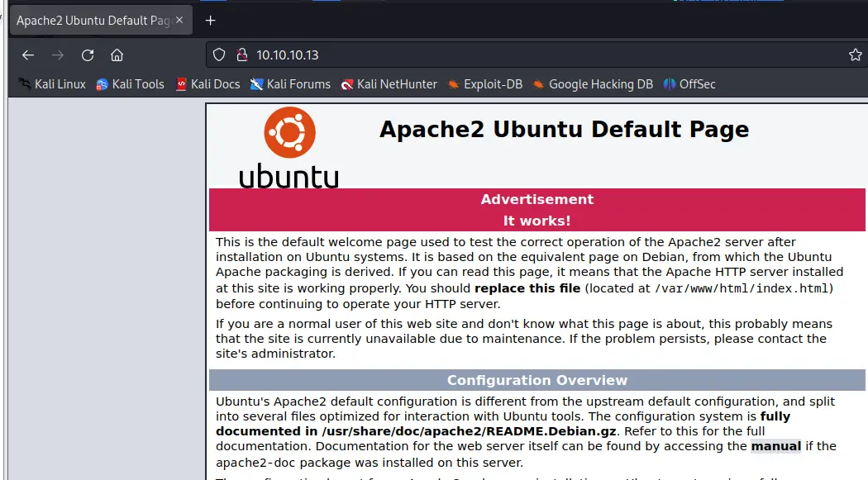The width and height of the screenshot is (868, 480).
Task: Open the Kali Forums bookmark
Action: coord(290,84)
